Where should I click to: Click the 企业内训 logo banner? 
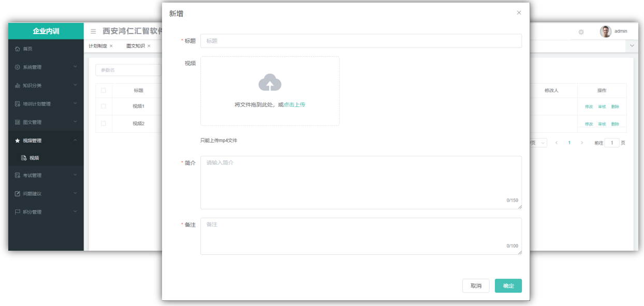pos(46,31)
